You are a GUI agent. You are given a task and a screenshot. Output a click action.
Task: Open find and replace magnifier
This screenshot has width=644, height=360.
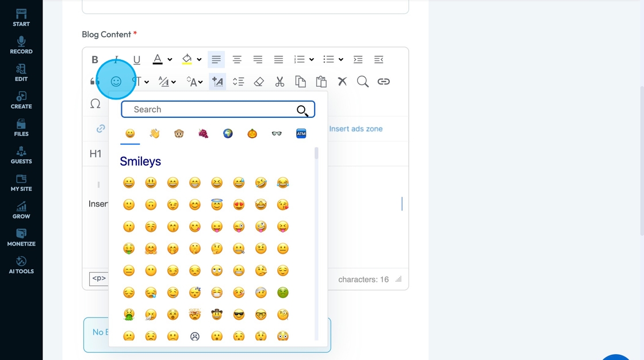pos(363,81)
